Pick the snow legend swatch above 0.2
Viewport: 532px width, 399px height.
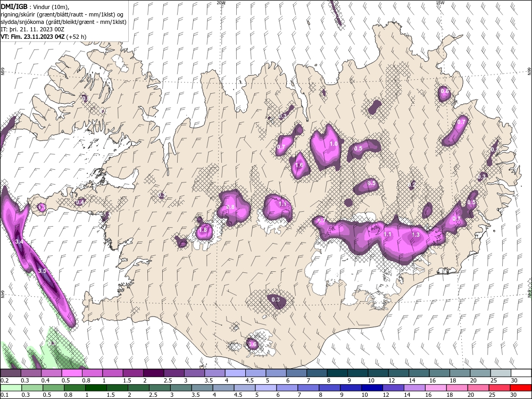coord(11,373)
